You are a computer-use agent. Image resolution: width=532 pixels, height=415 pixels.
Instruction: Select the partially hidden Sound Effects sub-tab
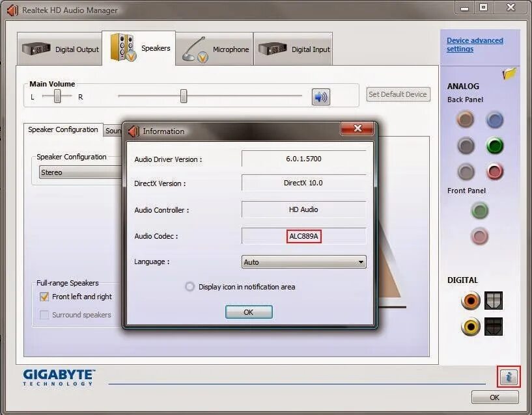pos(113,131)
